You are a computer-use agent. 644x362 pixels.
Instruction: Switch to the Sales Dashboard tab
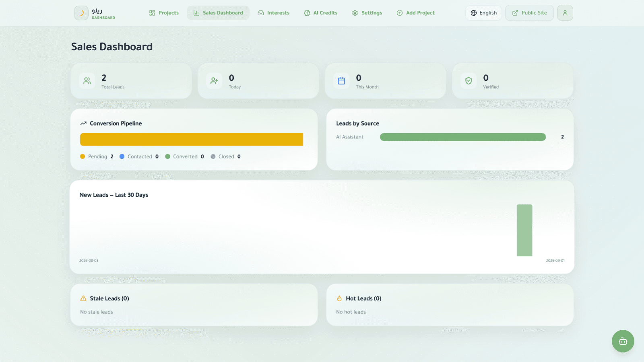point(218,13)
